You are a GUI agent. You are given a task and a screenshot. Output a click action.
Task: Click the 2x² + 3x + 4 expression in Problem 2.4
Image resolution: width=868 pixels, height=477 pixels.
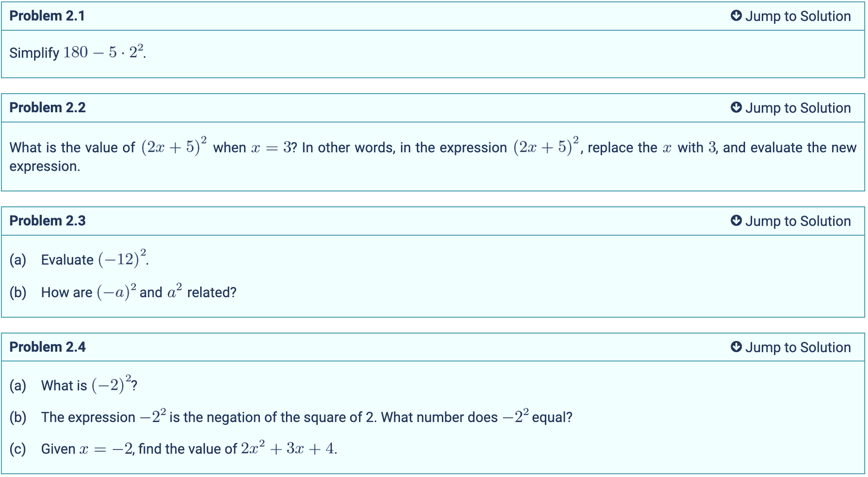point(287,449)
